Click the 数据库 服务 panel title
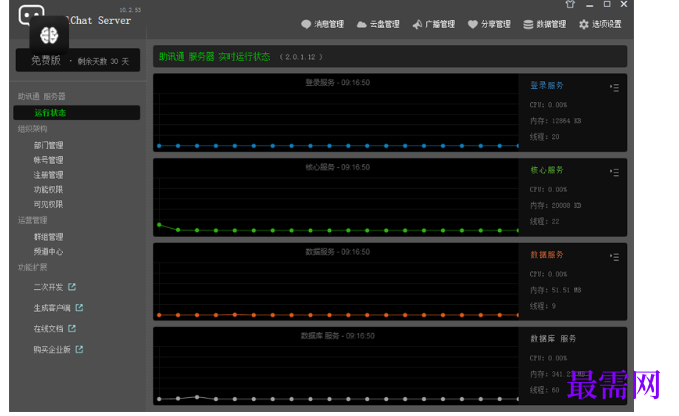 click(553, 339)
